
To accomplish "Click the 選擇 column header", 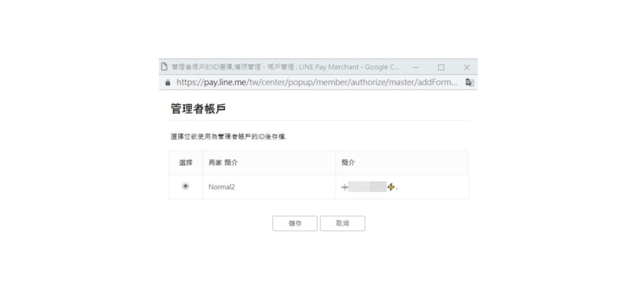I will (186, 162).
